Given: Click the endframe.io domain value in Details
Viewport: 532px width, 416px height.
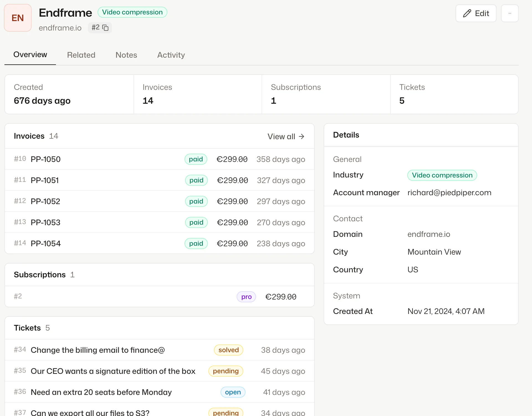Looking at the screenshot, I should click(429, 234).
